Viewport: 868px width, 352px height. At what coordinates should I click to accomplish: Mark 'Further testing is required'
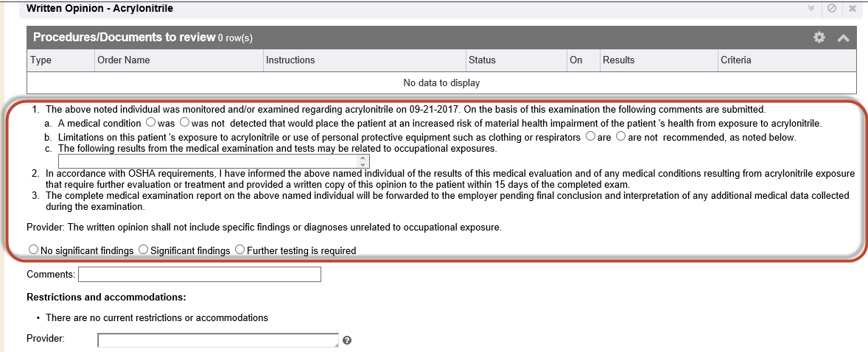(239, 250)
